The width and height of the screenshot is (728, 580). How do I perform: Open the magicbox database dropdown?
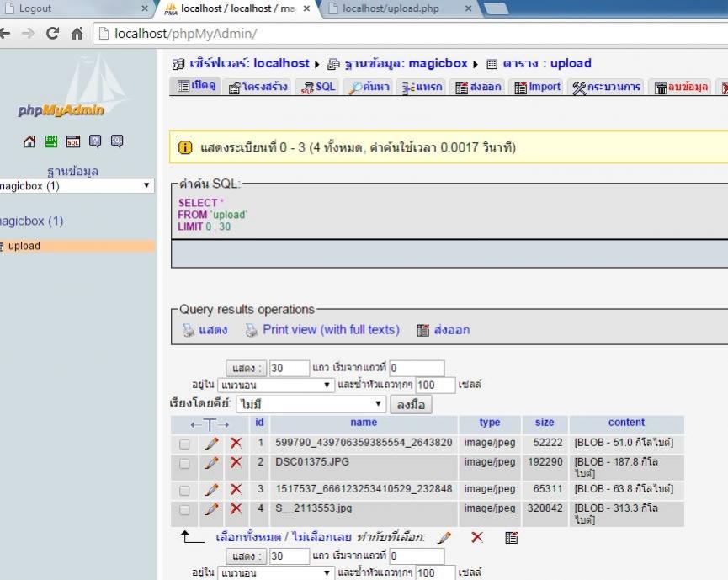(x=76, y=186)
